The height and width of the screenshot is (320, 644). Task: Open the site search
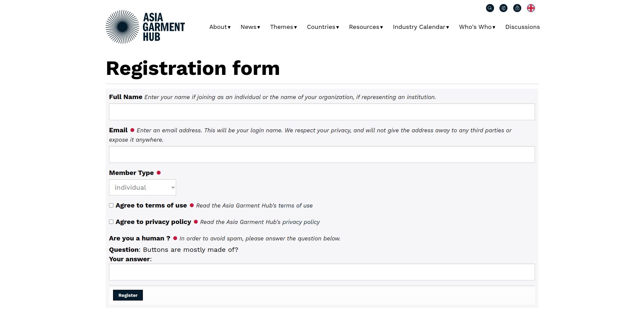(x=490, y=8)
